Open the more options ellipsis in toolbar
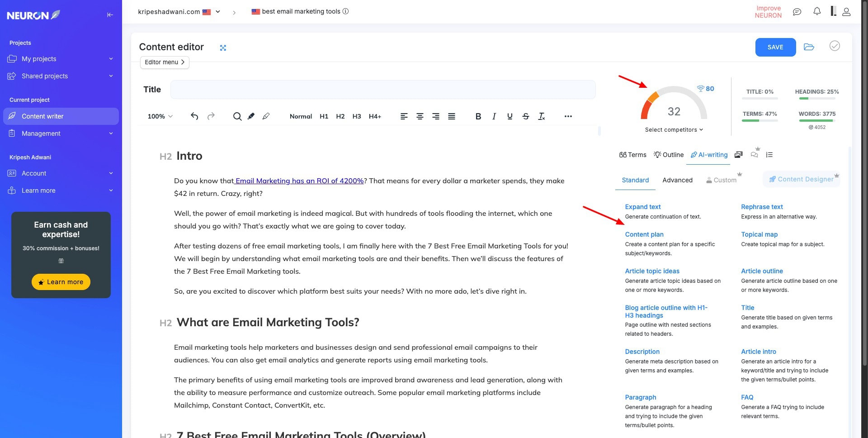 [568, 116]
